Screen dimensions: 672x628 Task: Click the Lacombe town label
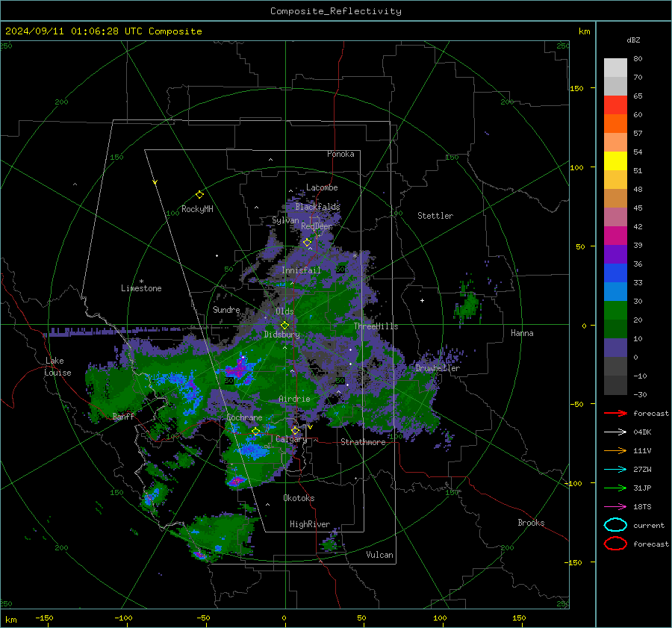pos(322,187)
